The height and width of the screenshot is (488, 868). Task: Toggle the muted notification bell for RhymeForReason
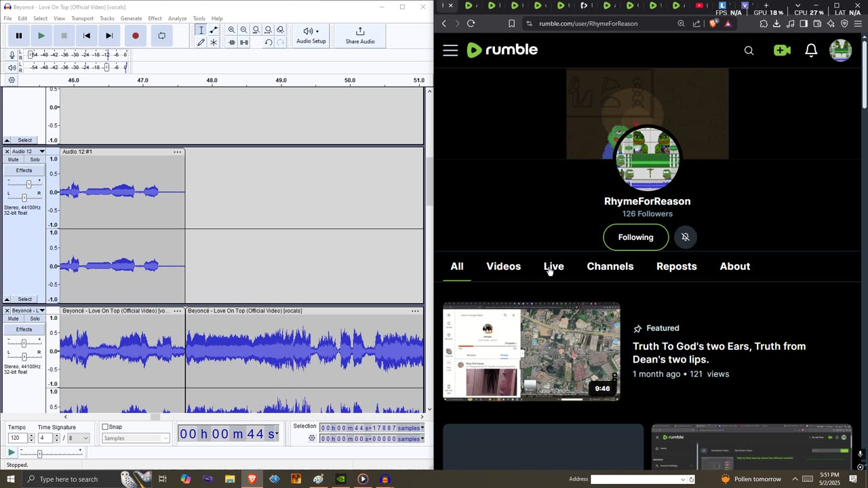(x=686, y=237)
